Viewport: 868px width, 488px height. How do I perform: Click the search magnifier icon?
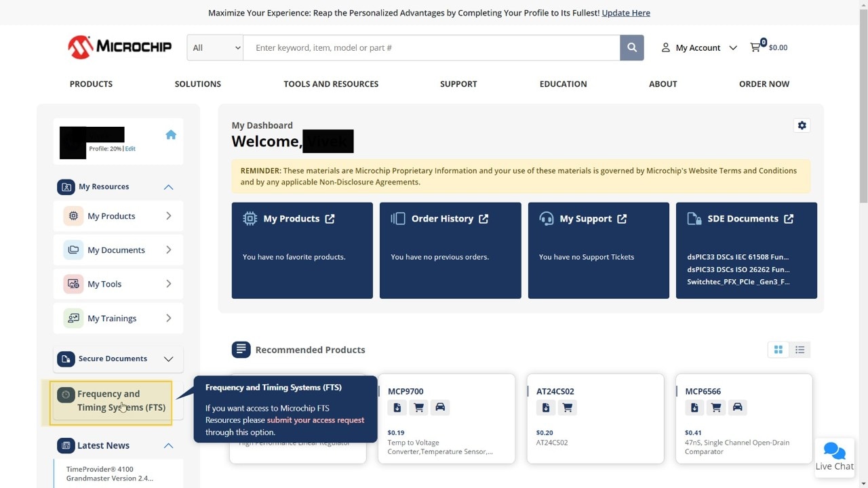pos(631,47)
